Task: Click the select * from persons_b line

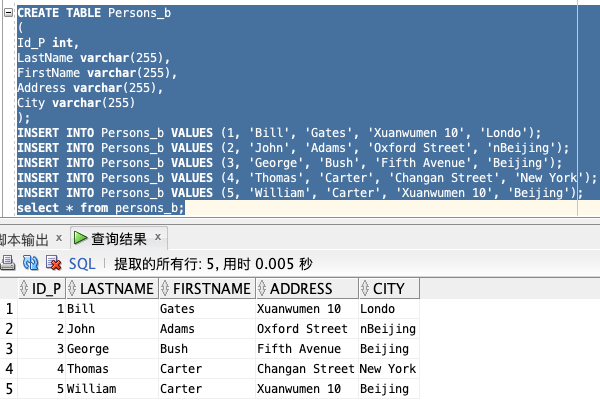Action: tap(101, 208)
